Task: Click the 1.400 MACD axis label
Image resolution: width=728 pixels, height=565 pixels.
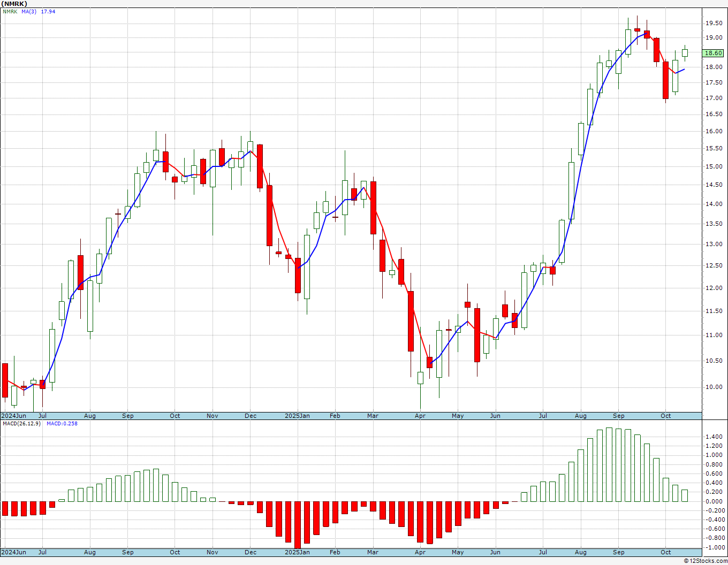Action: 714,437
